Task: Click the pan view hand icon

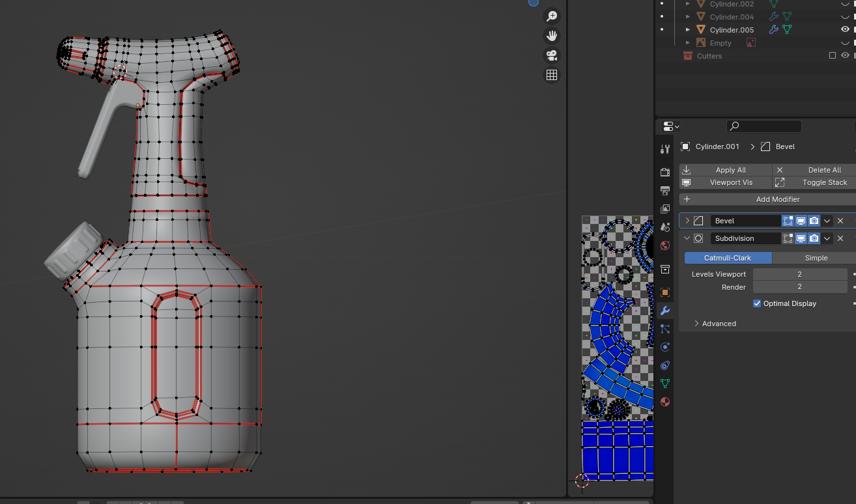Action: [552, 36]
